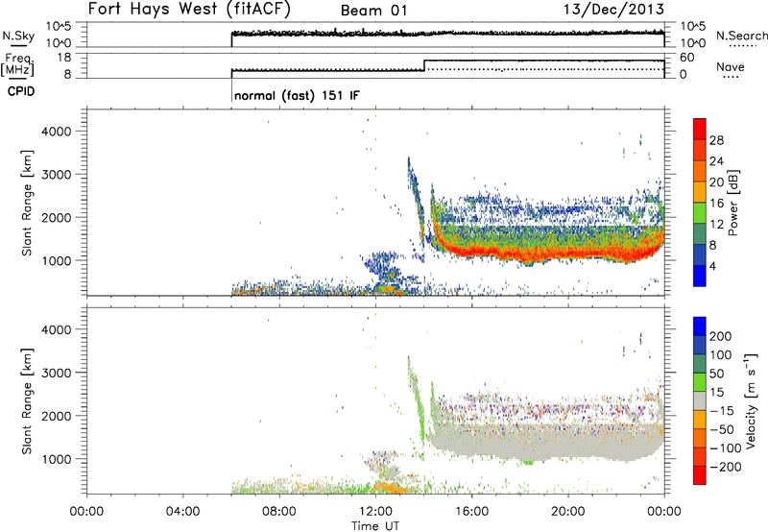Click the red bottom band of the Velocity color bar
This screenshot has height=532, width=768.
click(700, 475)
